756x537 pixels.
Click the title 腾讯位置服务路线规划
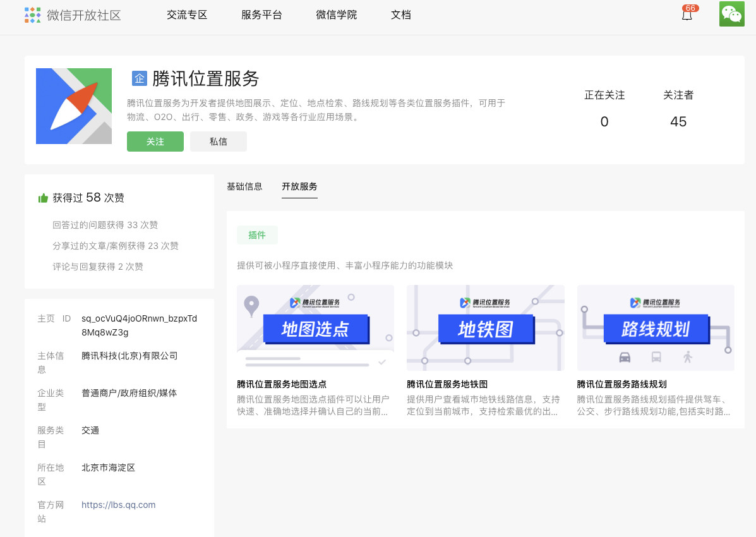(622, 385)
